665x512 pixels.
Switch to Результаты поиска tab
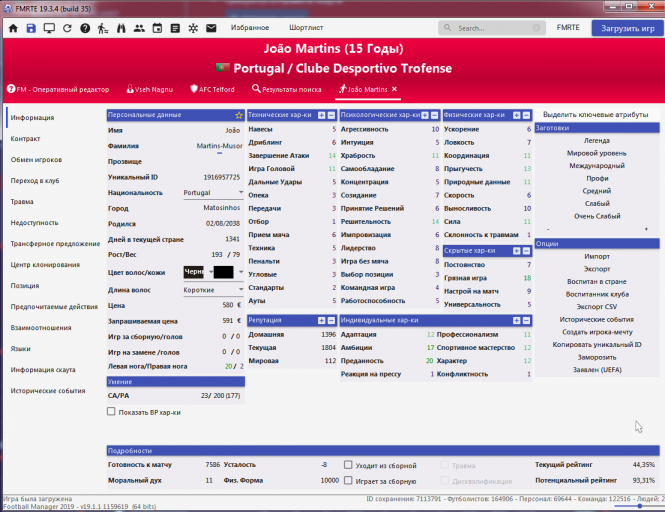click(x=287, y=89)
